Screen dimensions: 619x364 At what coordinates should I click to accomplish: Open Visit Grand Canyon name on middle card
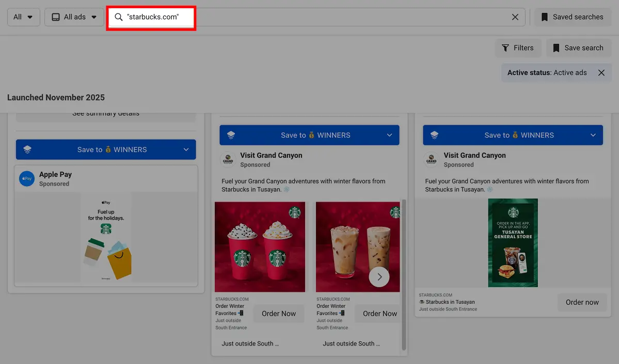point(271,155)
